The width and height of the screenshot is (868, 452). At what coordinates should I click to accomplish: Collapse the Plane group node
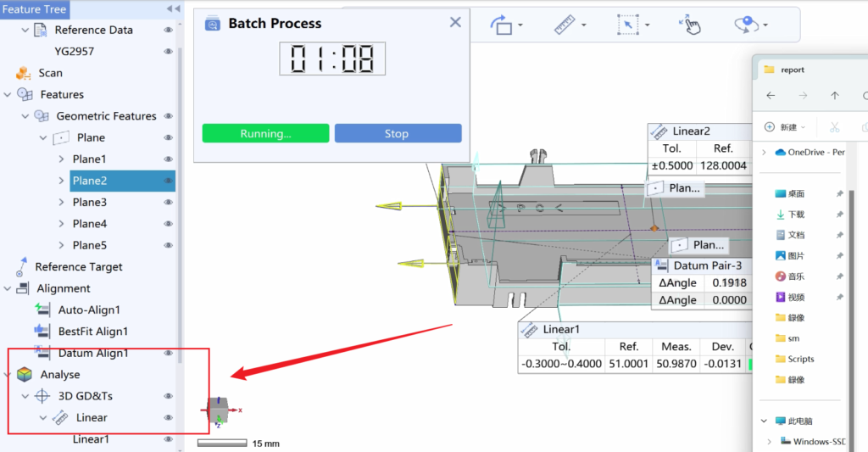(43, 138)
